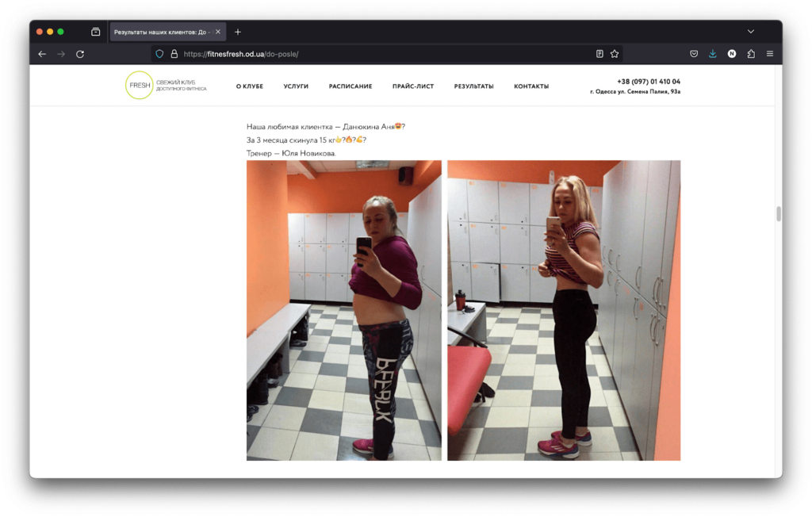Click the page vertical scrollbar thumb
This screenshot has height=517, width=812.
[x=778, y=213]
